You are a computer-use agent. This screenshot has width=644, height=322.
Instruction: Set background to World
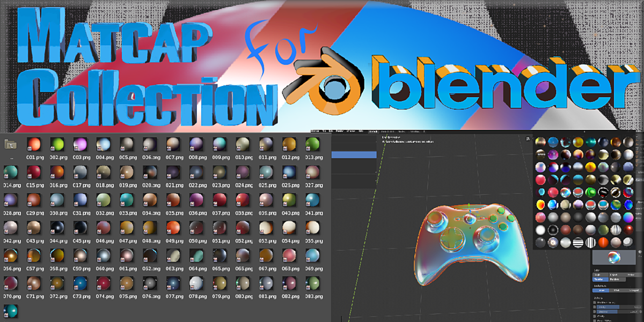(617, 290)
